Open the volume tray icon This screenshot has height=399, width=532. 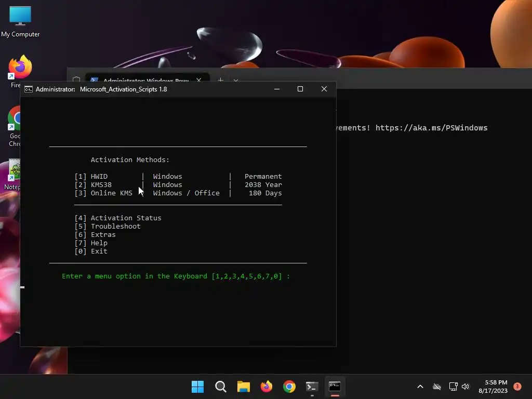pyautogui.click(x=465, y=387)
